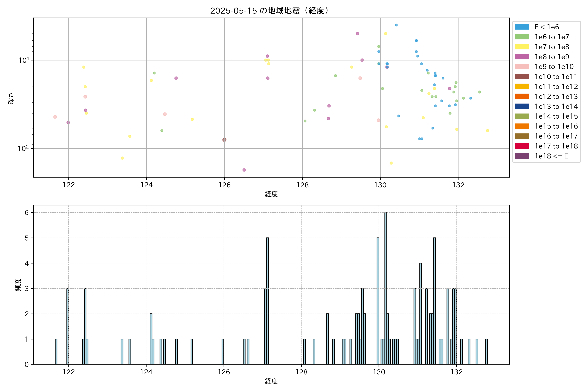
Task: Click the 経度 label under the scatter plot
Action: pos(271,194)
